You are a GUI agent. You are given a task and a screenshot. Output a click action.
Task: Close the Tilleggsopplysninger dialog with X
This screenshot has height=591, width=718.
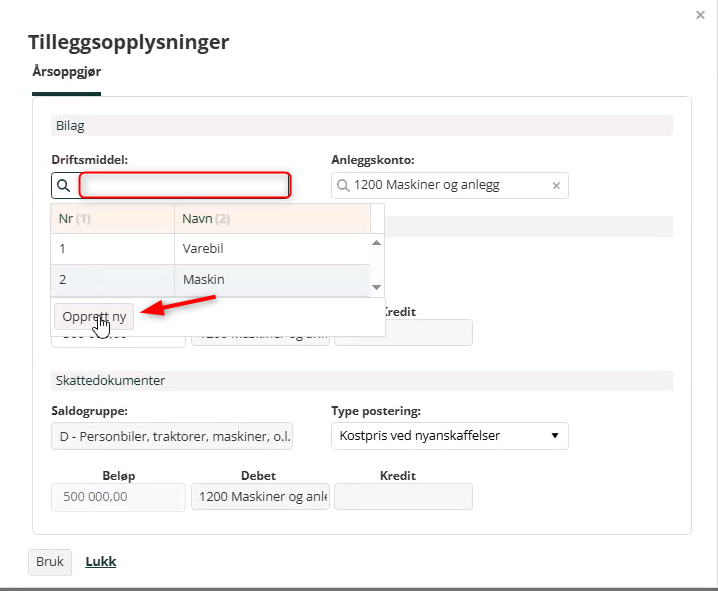(700, 15)
